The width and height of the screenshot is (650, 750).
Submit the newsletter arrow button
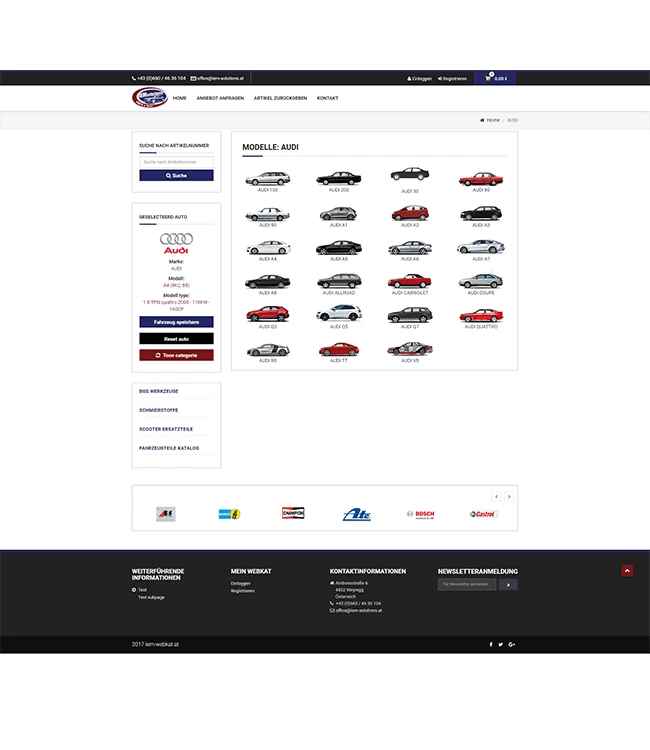(508, 585)
